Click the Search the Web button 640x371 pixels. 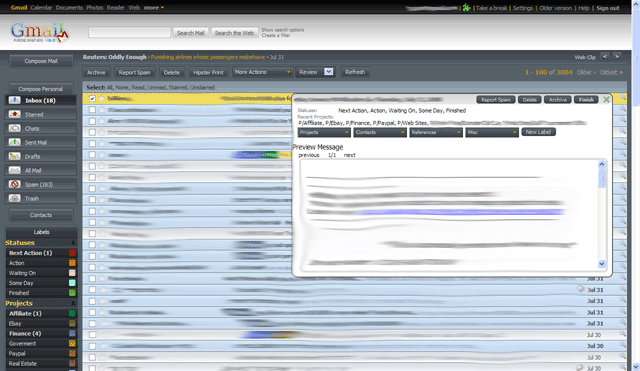234,33
